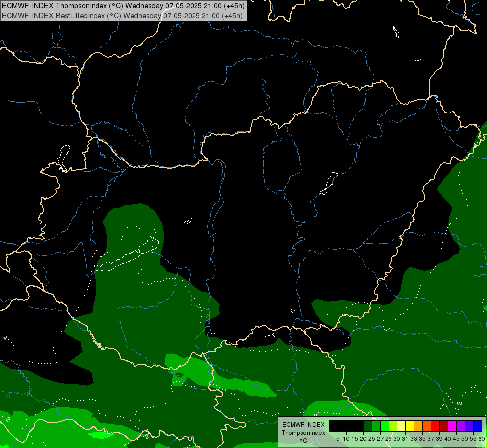487x448 pixels.
Task: Click the legend tick value 25
Action: [372, 439]
